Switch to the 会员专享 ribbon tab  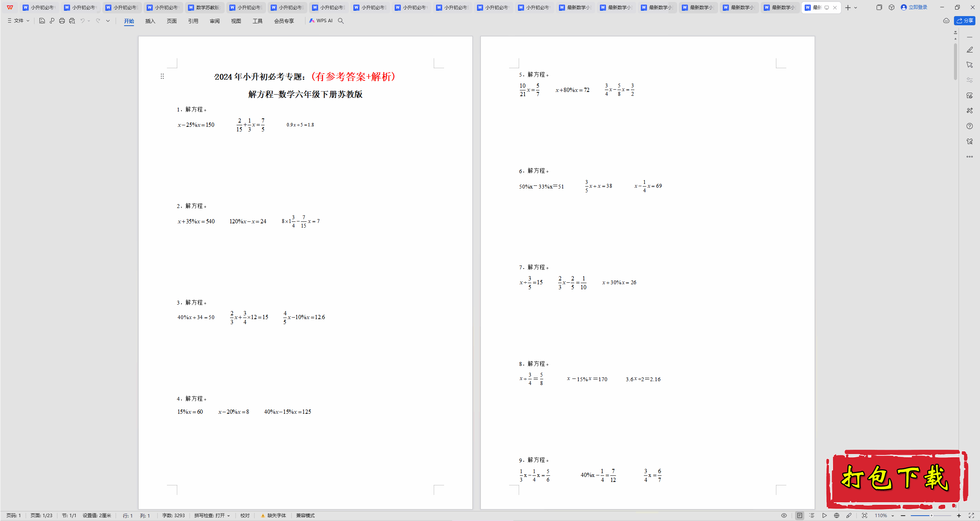tap(284, 21)
